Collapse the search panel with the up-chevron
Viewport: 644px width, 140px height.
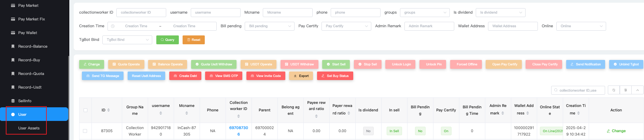tap(638, 90)
